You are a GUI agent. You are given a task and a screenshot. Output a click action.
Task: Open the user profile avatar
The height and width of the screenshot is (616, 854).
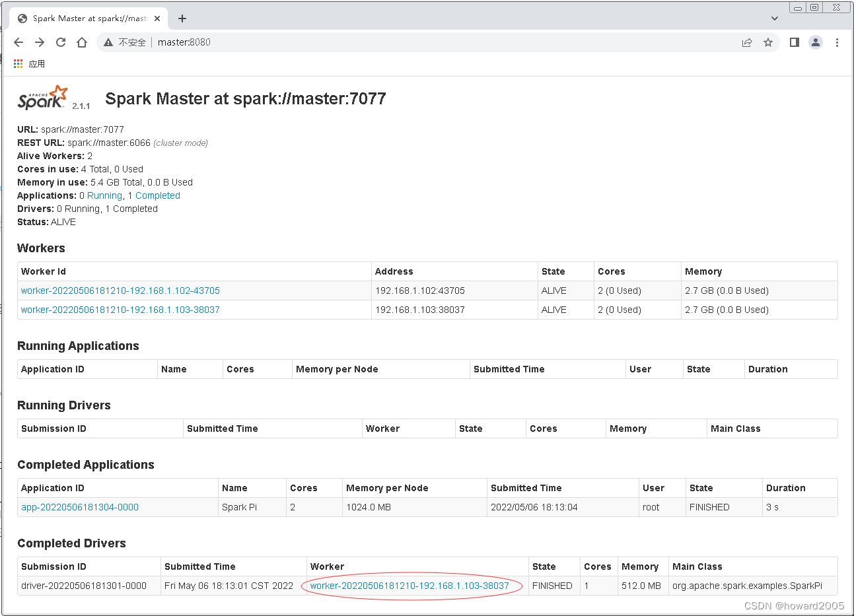[x=816, y=42]
